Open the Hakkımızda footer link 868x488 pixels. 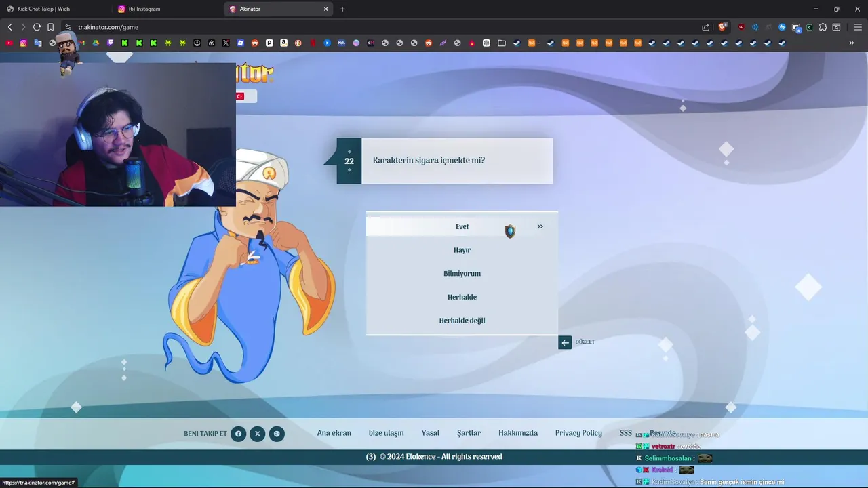(518, 433)
